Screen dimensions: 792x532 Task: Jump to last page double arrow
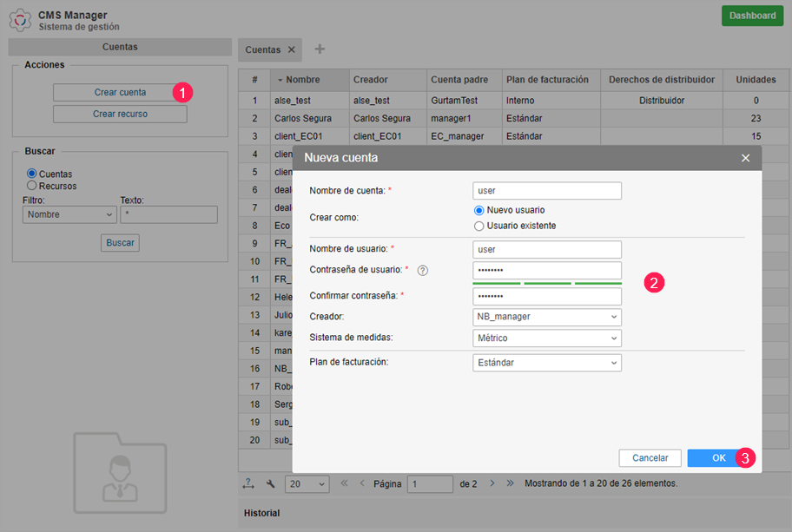[510, 483]
